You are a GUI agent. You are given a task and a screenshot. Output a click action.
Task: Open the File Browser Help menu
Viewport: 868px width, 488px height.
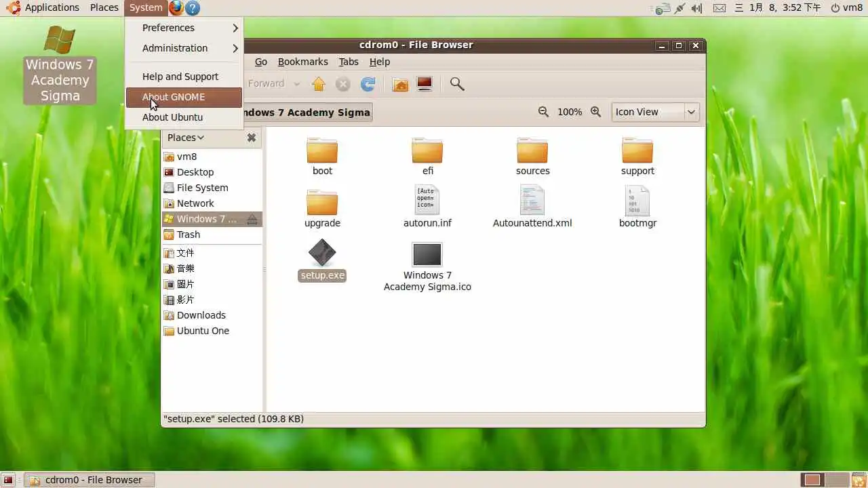coord(380,62)
